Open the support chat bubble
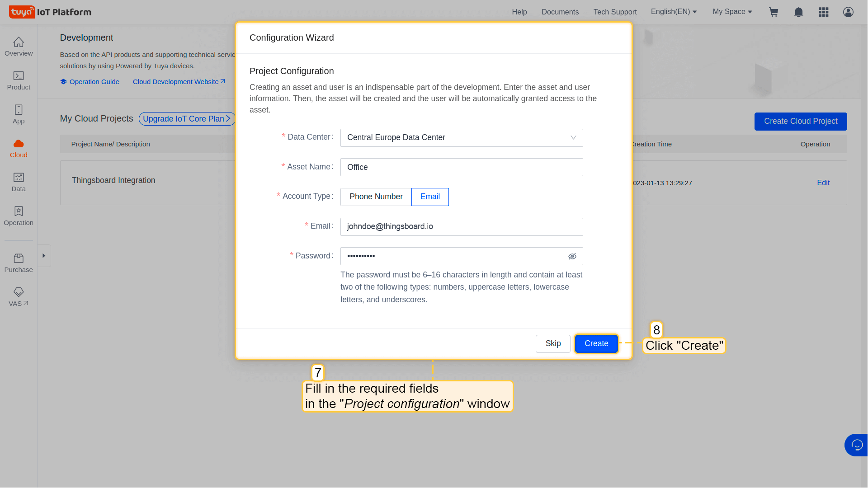Viewport: 868px width, 488px height. click(x=856, y=445)
